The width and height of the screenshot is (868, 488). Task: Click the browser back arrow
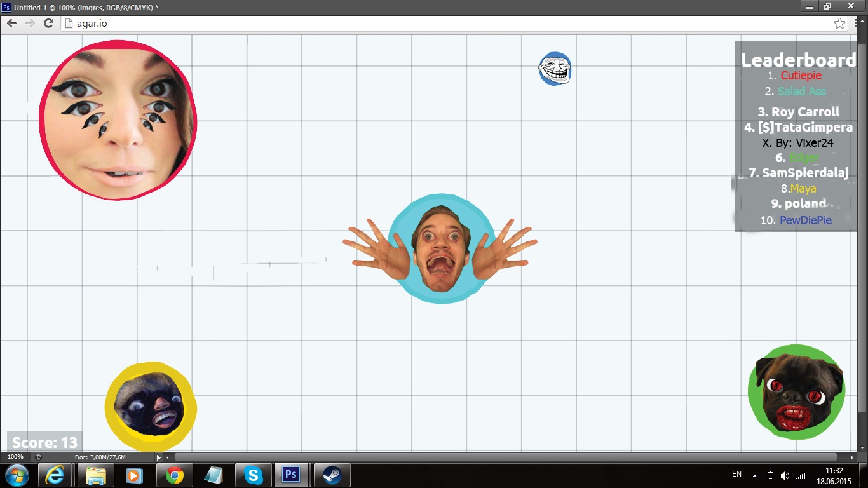(11, 24)
